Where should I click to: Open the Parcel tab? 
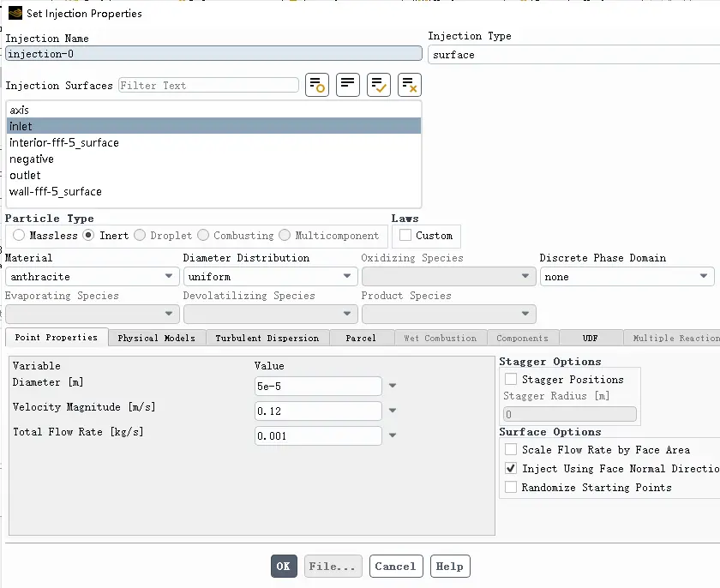pyautogui.click(x=362, y=338)
